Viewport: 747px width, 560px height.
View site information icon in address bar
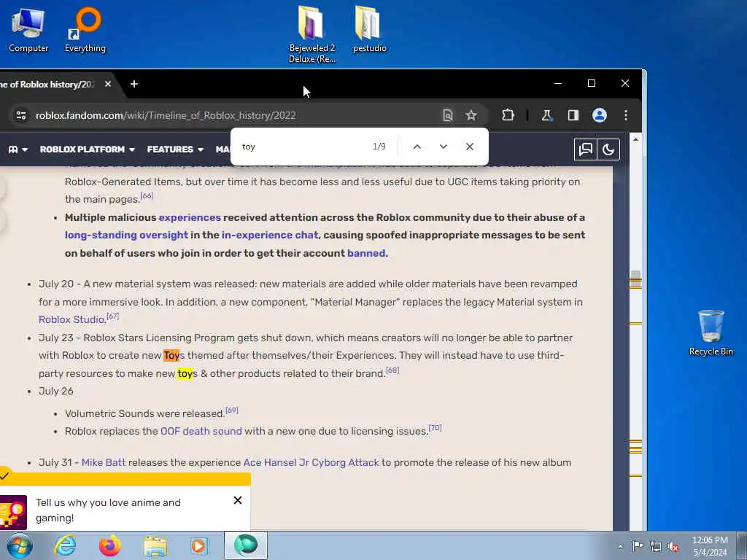click(x=21, y=115)
